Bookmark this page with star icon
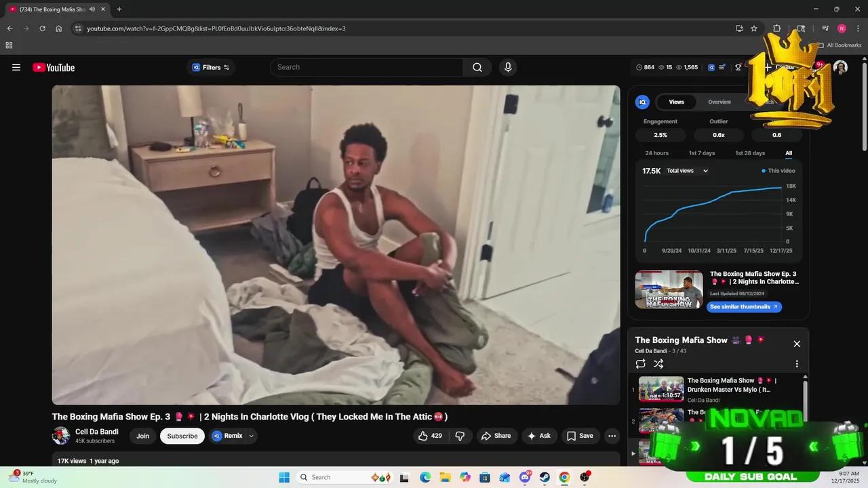The image size is (868, 488). (x=754, y=28)
